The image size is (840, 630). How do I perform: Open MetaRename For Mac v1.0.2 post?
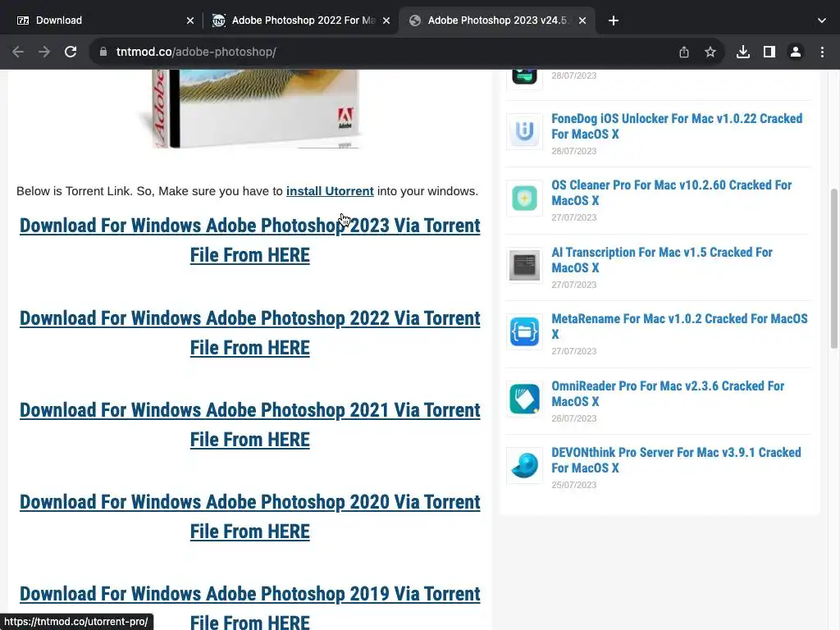point(679,326)
